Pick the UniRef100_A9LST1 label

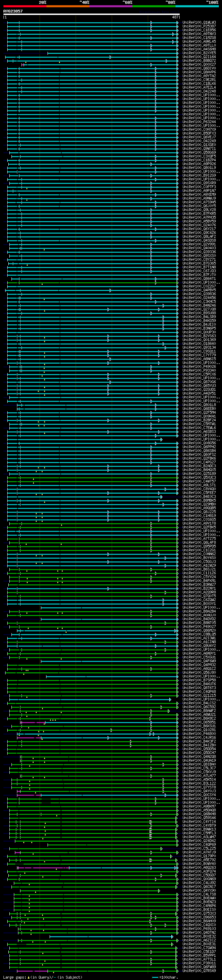coord(199,485)
